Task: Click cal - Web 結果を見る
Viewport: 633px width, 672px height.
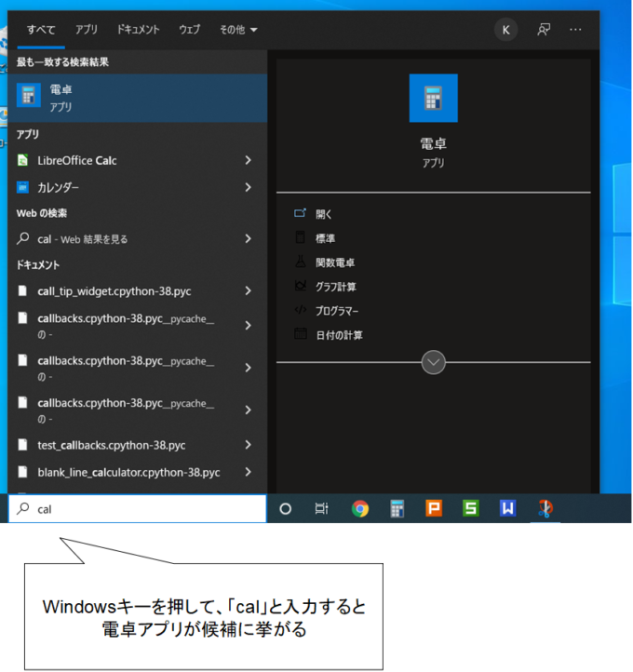Action: 83,239
